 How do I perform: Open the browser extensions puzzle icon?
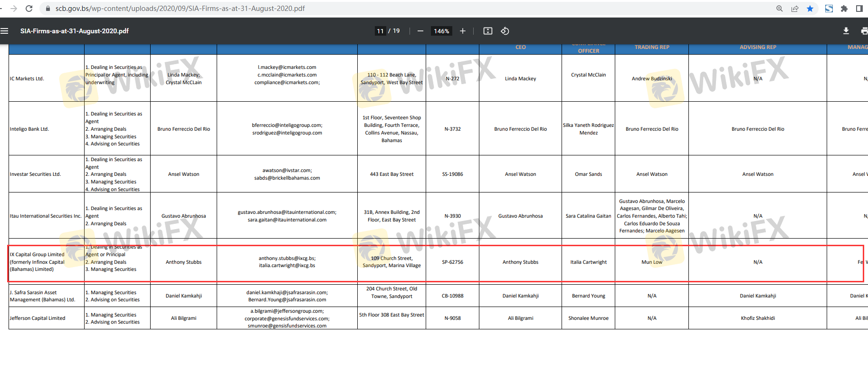click(844, 9)
